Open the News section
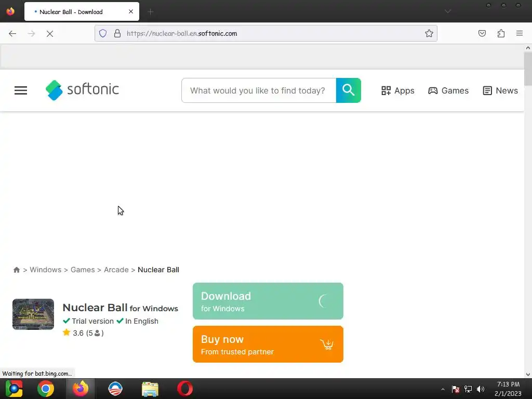532x399 pixels. click(x=500, y=90)
